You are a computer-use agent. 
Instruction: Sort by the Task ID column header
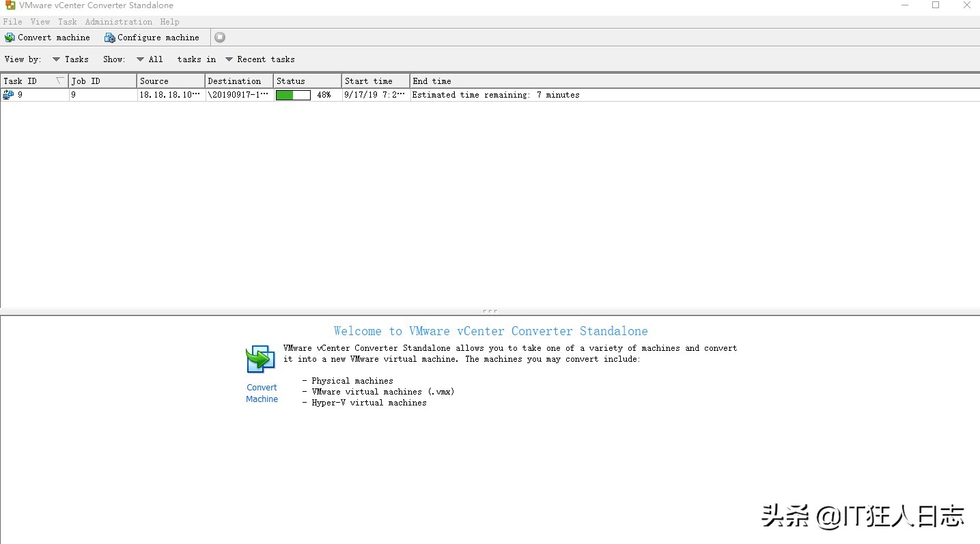click(34, 81)
